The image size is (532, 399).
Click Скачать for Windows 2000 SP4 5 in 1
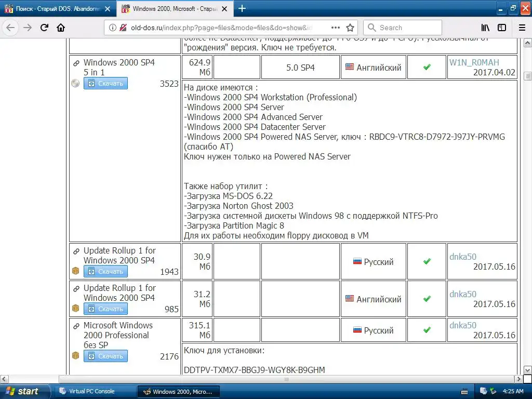[105, 83]
